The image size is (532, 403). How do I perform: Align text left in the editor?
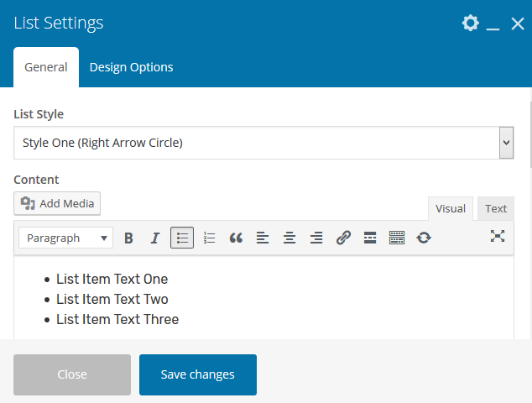coord(263,238)
